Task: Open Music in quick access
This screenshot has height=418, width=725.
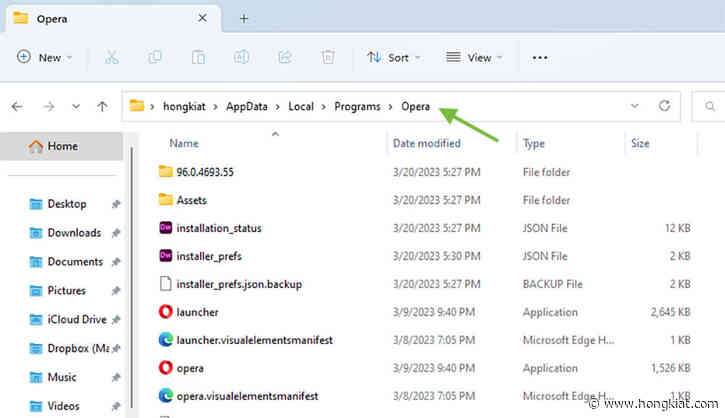Action: [x=61, y=377]
